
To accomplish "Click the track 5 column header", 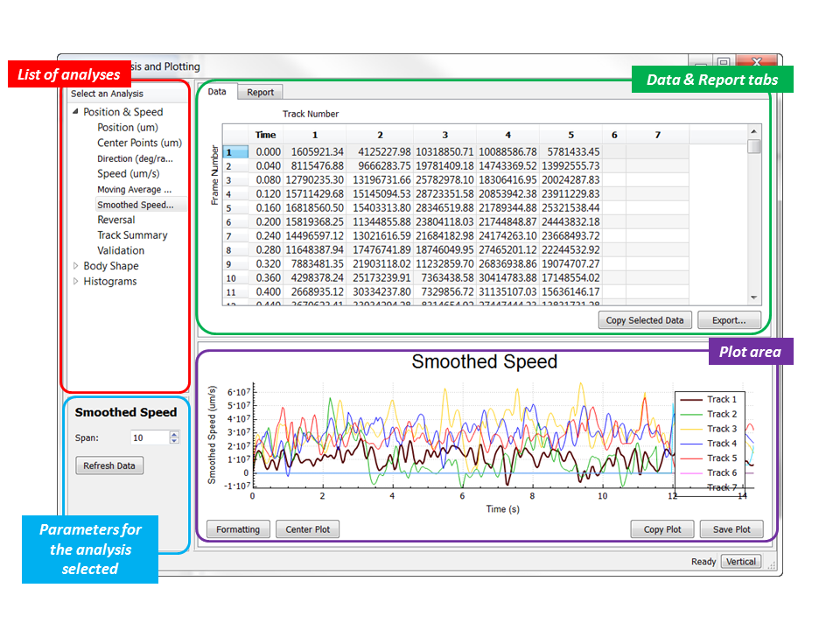I will click(x=570, y=135).
